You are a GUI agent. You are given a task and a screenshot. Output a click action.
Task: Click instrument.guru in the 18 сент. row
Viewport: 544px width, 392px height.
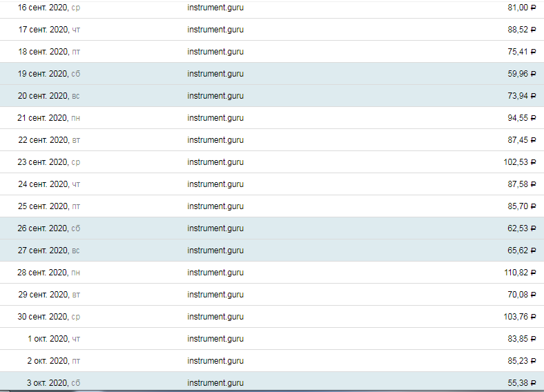[215, 52]
